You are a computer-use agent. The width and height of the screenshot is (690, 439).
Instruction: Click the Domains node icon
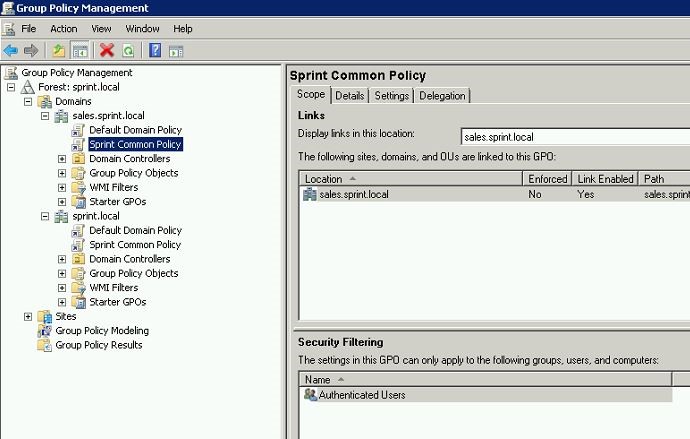click(45, 102)
